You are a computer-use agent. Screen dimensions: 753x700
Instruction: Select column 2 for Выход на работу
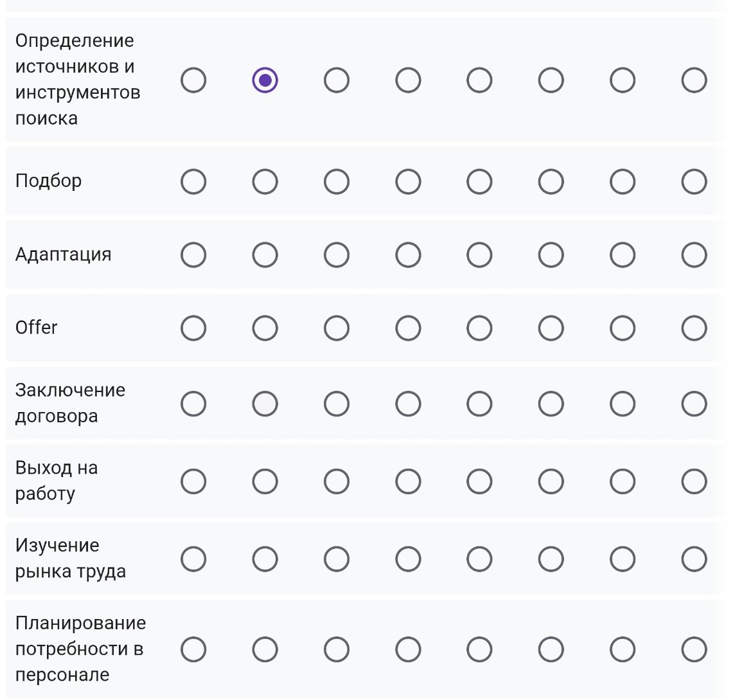[x=265, y=480]
